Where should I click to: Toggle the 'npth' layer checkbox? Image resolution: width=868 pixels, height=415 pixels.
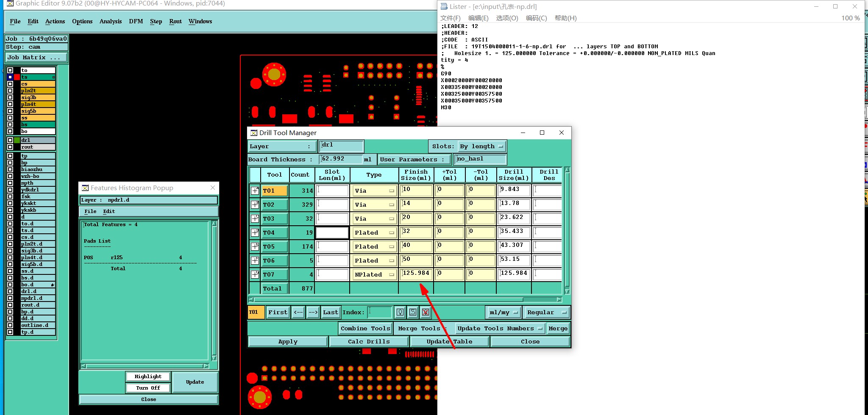(x=10, y=183)
